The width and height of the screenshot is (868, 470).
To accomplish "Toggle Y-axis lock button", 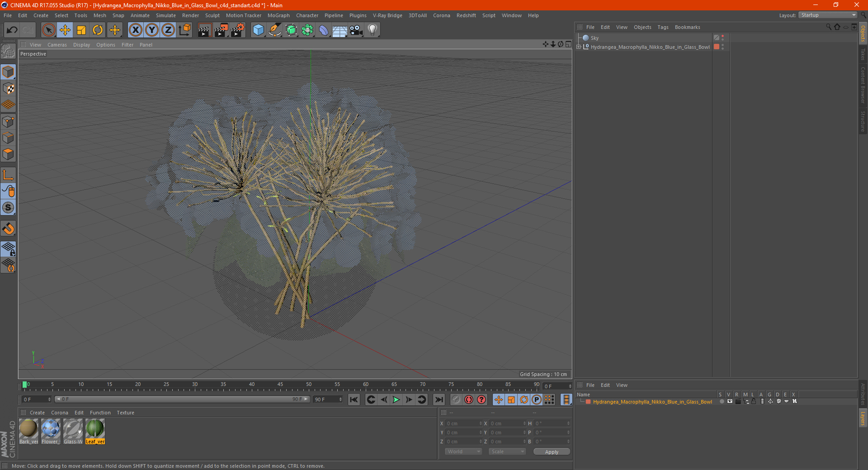I will click(x=152, y=30).
